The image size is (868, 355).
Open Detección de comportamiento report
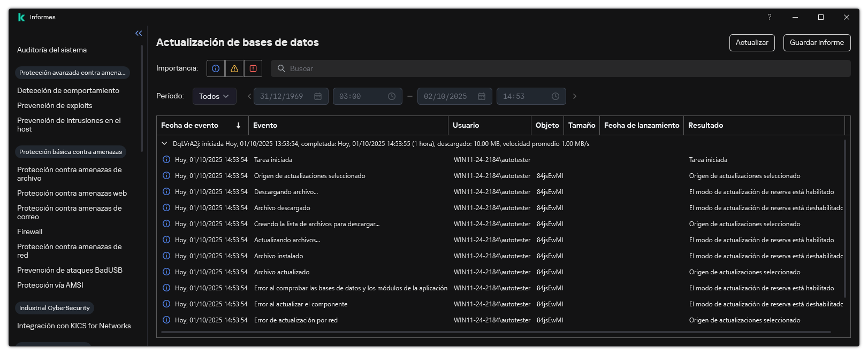point(68,90)
